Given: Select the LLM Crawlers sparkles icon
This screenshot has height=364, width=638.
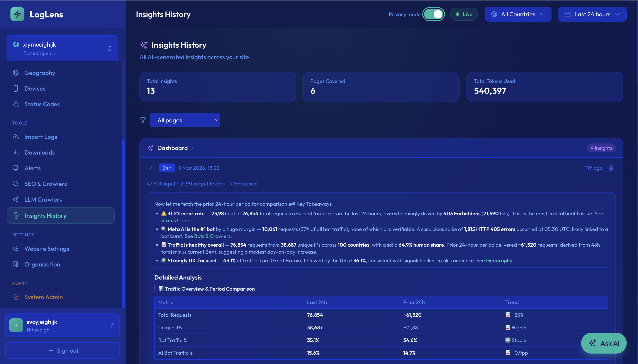Looking at the screenshot, I should click(x=16, y=199).
